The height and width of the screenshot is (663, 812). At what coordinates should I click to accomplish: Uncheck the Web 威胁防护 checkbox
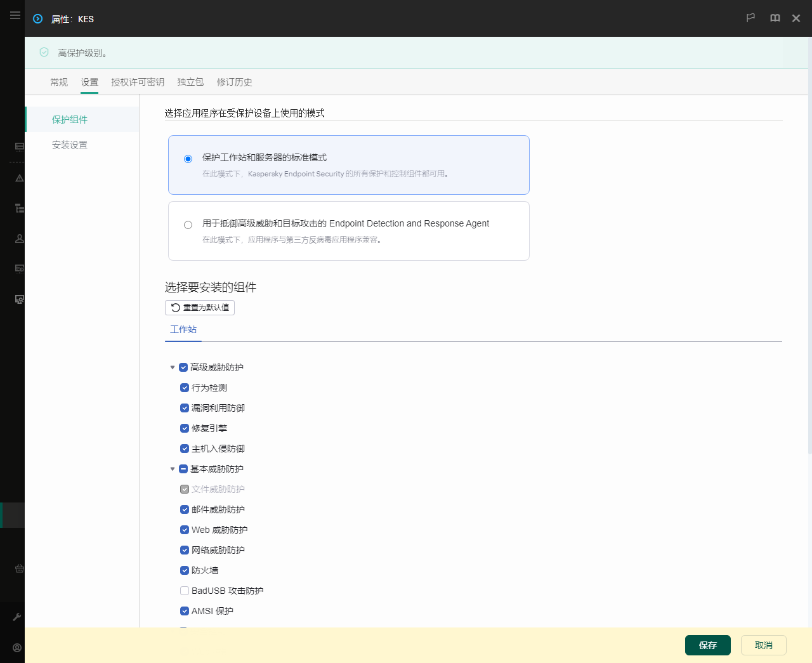click(185, 530)
